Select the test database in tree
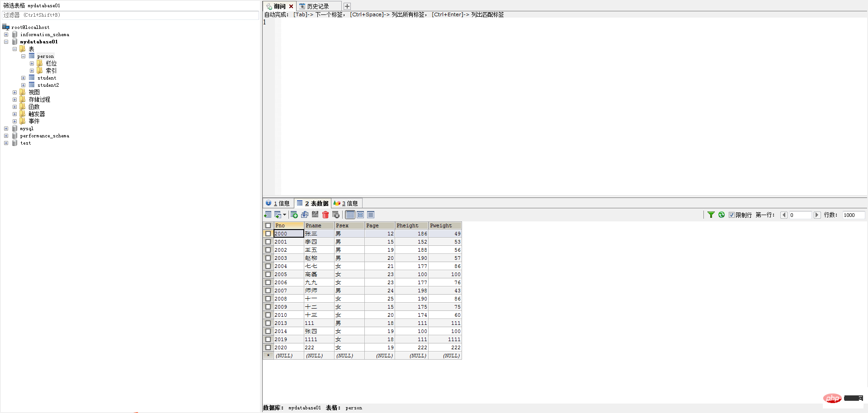Viewport: 868px width, 413px height. coord(25,143)
